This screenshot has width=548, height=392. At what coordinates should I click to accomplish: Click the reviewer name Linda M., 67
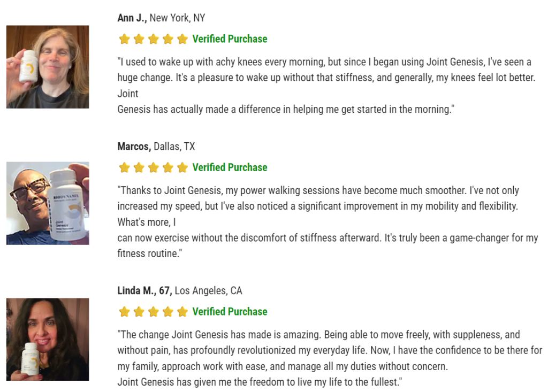pos(144,291)
